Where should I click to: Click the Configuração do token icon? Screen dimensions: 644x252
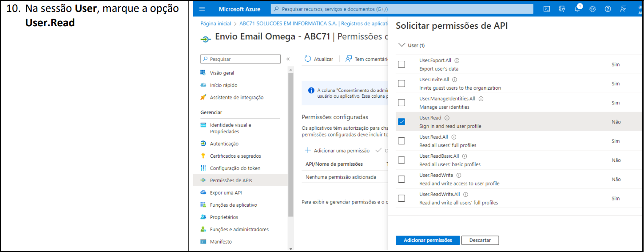point(203,168)
